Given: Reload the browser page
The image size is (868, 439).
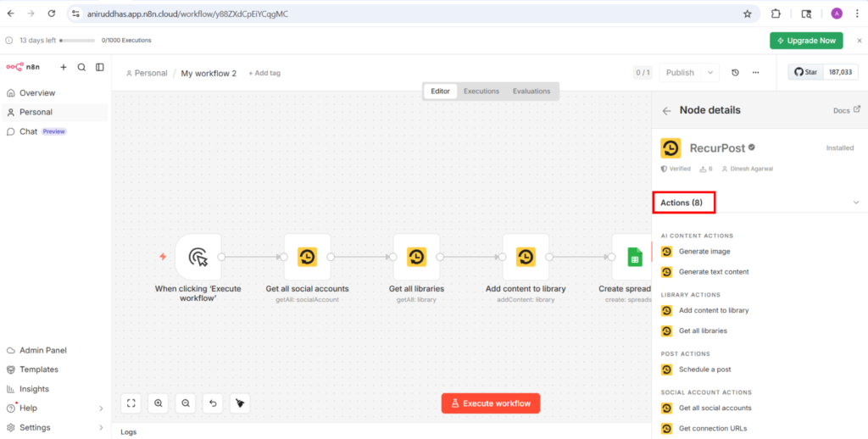Looking at the screenshot, I should coord(51,14).
